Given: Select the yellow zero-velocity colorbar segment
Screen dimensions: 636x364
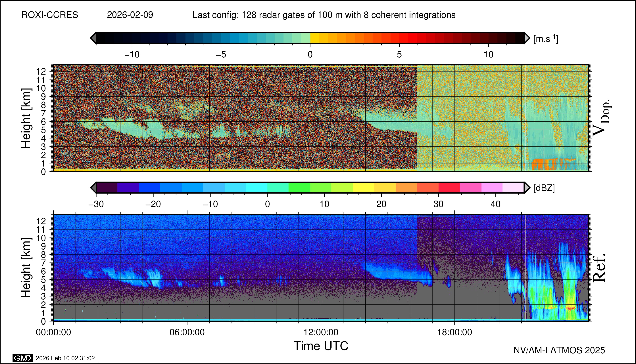Looking at the screenshot, I should [314, 38].
